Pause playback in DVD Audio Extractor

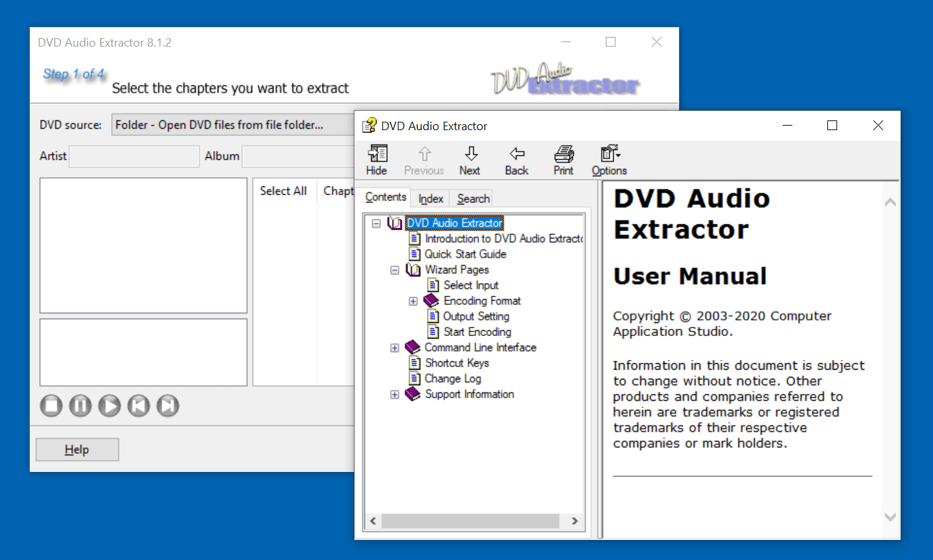tap(80, 406)
